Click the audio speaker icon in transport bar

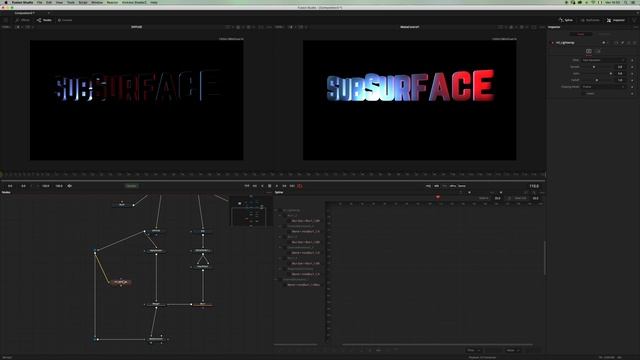(69, 186)
